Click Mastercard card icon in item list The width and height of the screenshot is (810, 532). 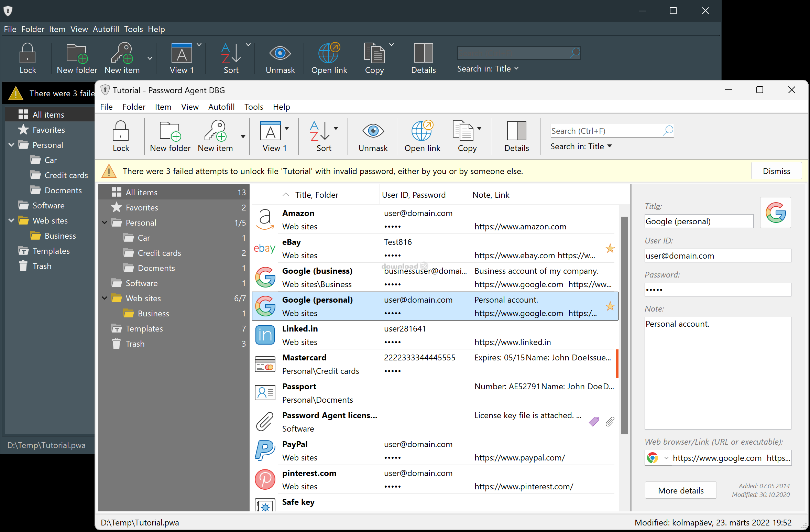265,364
